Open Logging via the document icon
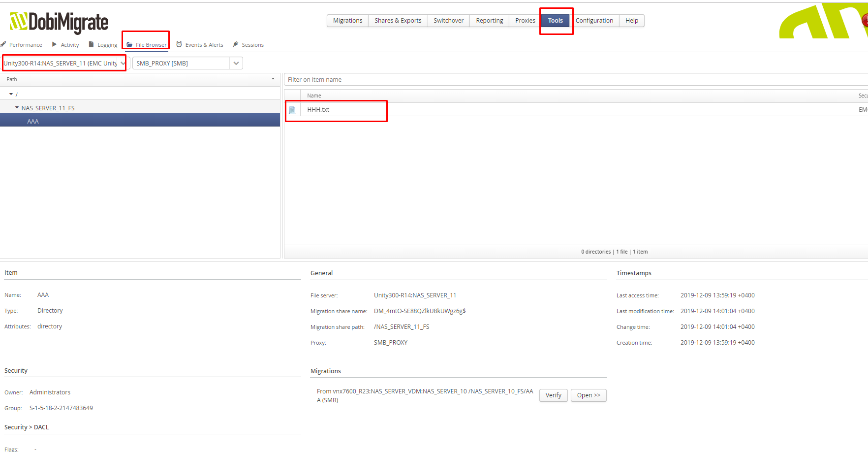This screenshot has height=452, width=868. coord(91,44)
